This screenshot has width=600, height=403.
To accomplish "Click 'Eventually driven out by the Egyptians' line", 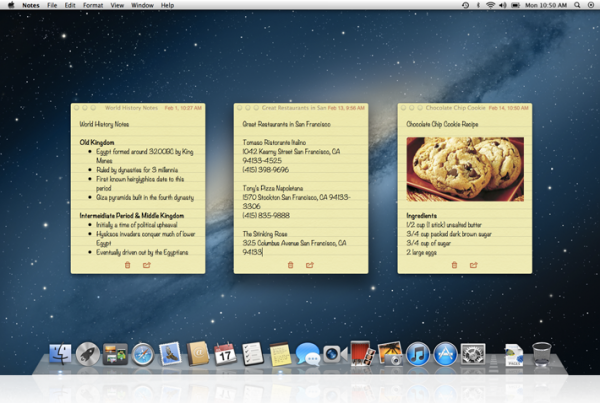I will click(x=142, y=252).
